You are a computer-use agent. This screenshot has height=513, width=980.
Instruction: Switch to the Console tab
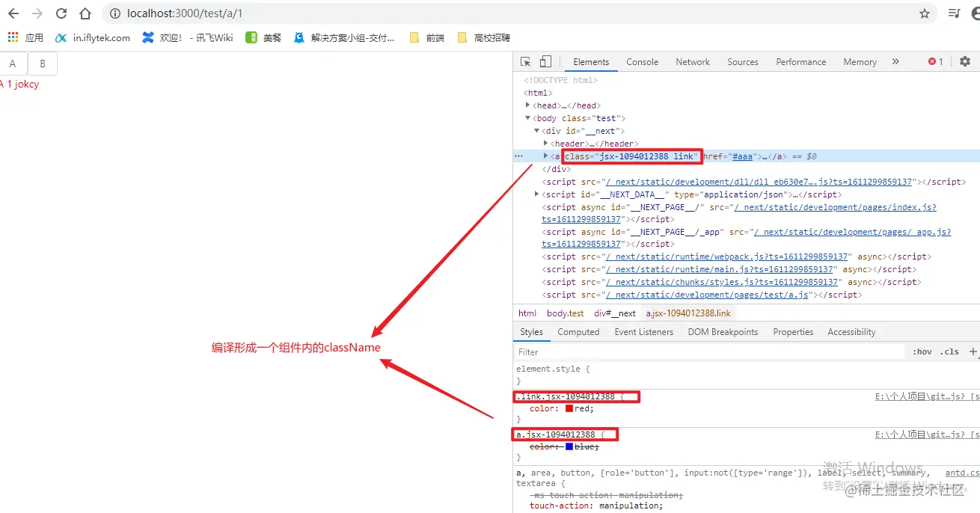[x=642, y=62]
